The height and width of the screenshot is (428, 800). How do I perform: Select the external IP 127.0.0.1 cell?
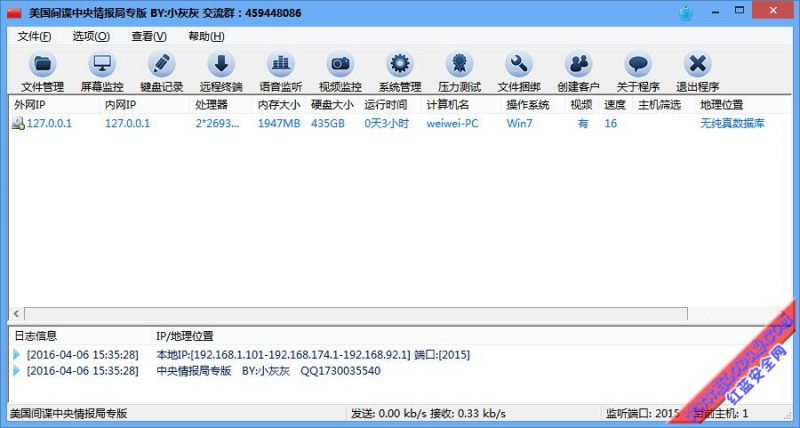[x=49, y=123]
